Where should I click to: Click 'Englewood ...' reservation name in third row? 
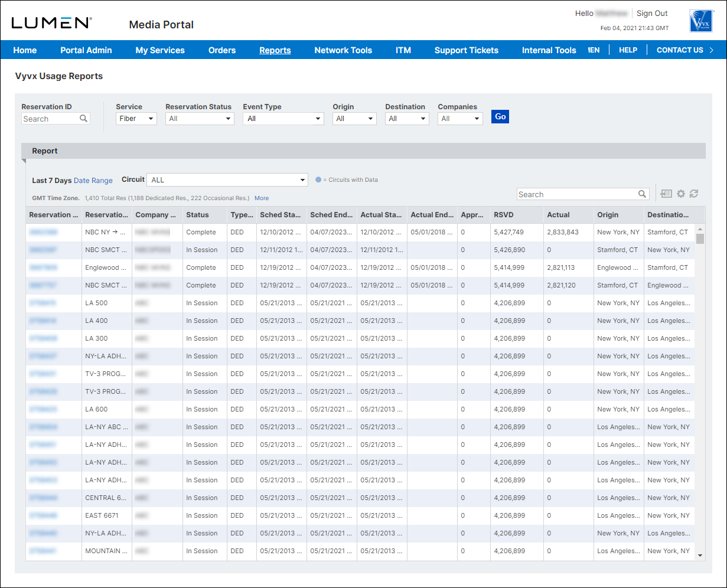click(x=106, y=267)
